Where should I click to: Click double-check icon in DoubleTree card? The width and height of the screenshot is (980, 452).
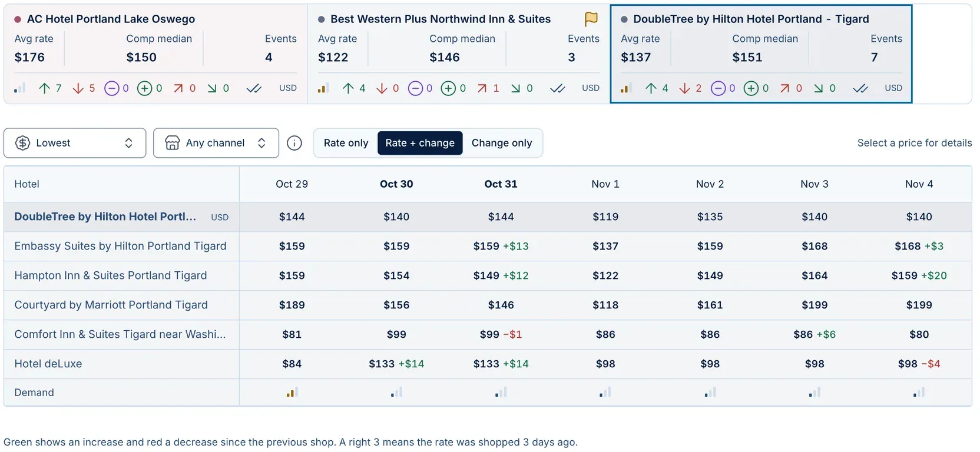click(860, 88)
